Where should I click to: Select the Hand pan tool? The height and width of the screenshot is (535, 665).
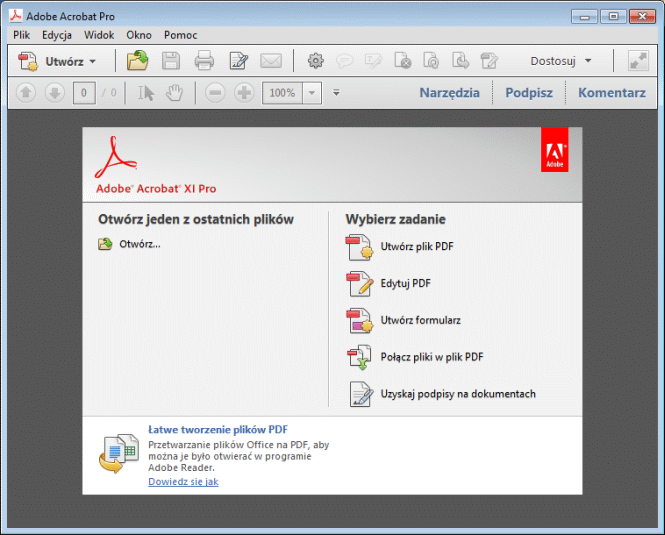tap(174, 92)
